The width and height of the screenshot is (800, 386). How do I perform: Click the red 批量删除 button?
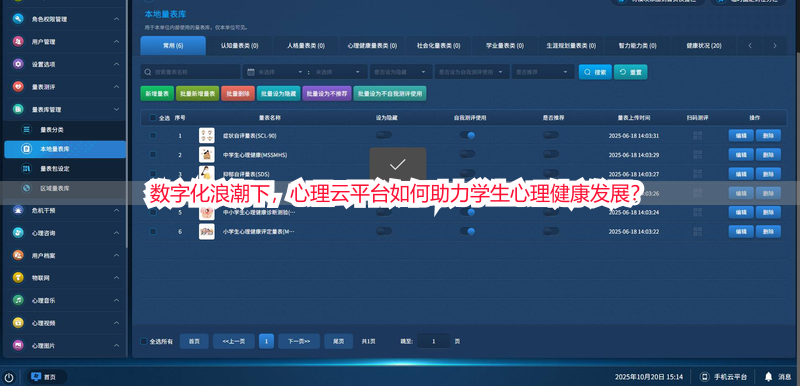[x=238, y=94]
